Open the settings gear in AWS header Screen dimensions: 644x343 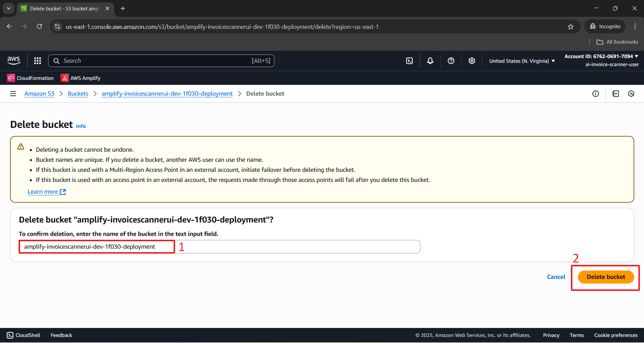(x=472, y=61)
